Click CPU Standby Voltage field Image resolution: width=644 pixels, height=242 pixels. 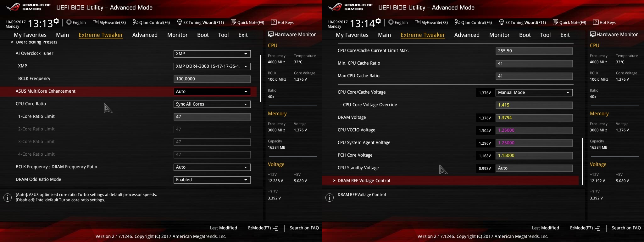click(x=534, y=168)
